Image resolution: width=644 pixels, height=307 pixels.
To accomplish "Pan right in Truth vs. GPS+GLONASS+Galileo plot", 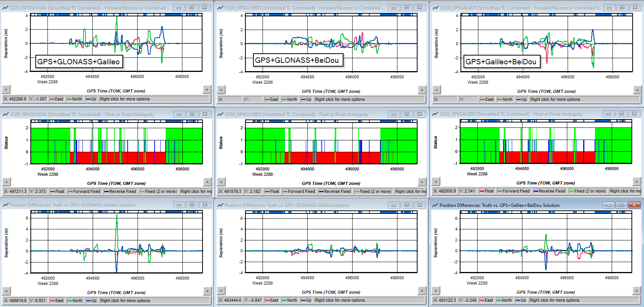I will point(207,291).
